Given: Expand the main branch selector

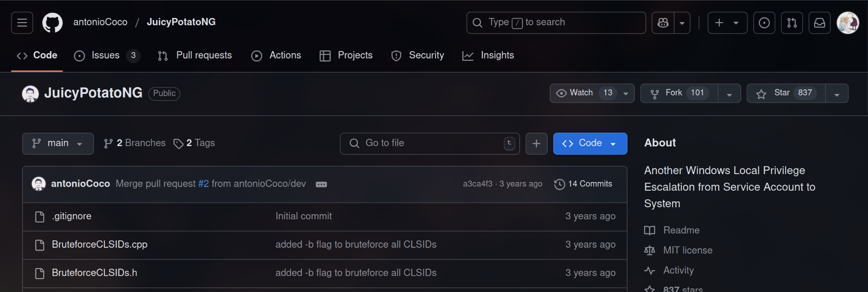Looking at the screenshot, I should 58,144.
